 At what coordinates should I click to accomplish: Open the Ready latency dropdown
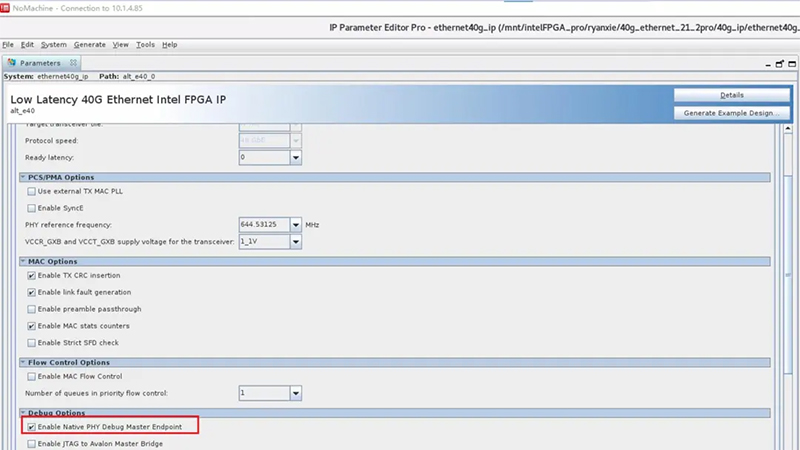pyautogui.click(x=295, y=158)
